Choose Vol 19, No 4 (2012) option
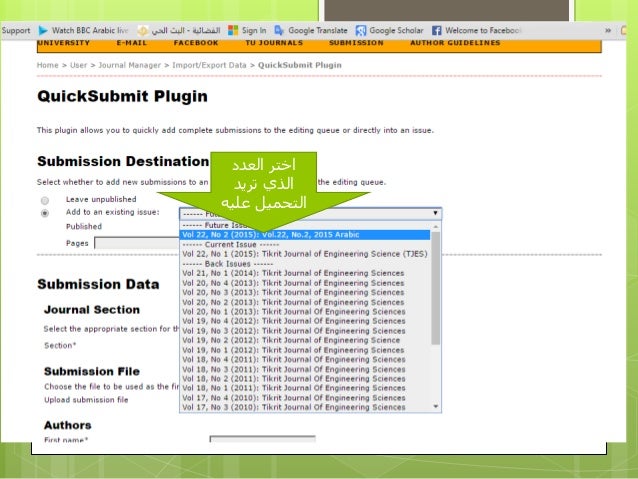 [305, 321]
